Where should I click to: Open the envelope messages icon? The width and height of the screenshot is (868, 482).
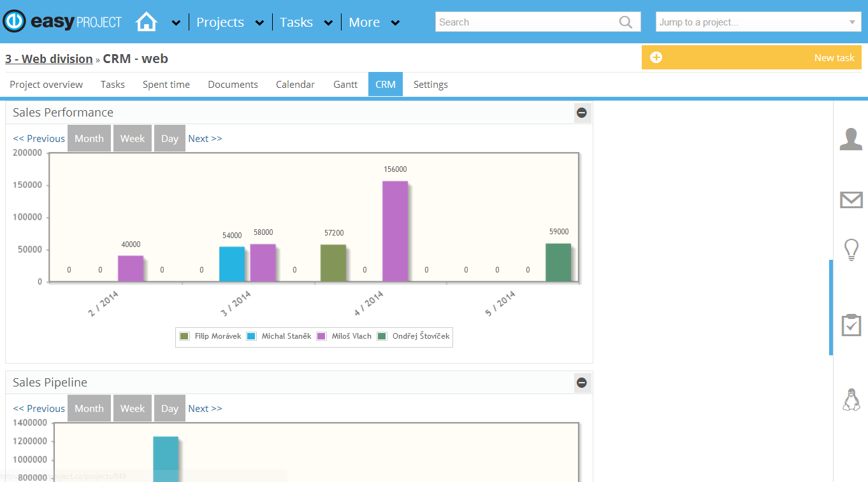click(x=851, y=200)
